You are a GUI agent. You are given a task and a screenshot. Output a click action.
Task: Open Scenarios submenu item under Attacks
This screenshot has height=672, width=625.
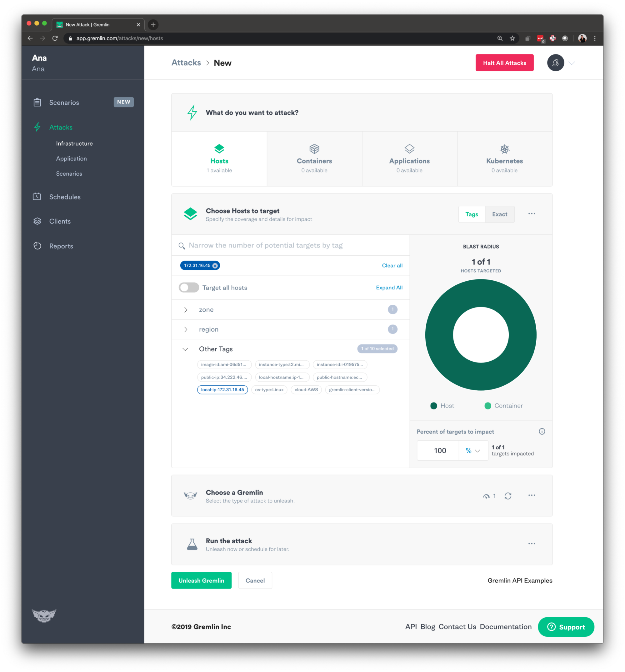69,174
